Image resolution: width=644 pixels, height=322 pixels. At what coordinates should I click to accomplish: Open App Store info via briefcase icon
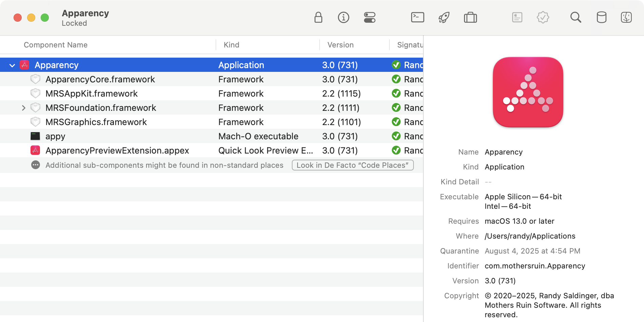click(470, 18)
